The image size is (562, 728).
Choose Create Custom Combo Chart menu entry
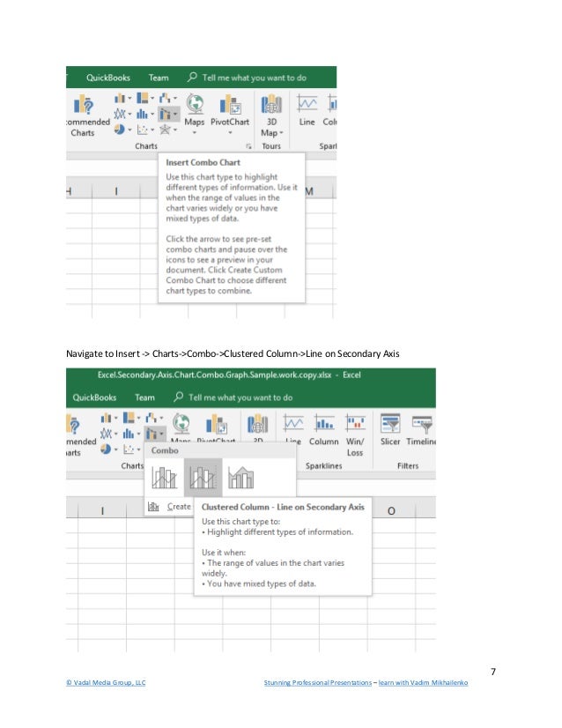pos(169,507)
